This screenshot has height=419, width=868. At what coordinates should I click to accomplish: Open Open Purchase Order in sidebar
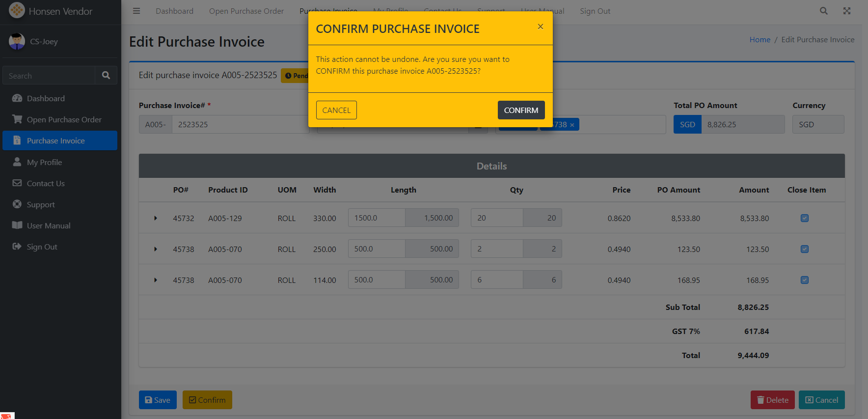[x=64, y=119]
